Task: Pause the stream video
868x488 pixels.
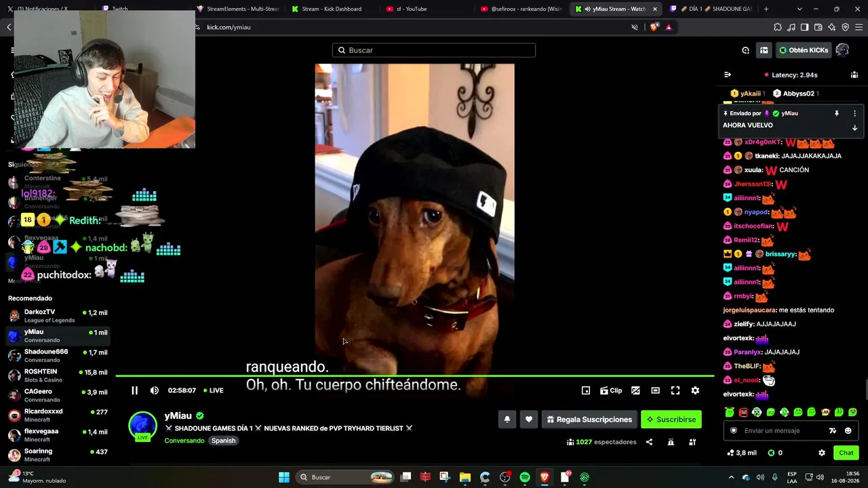Action: pos(134,390)
